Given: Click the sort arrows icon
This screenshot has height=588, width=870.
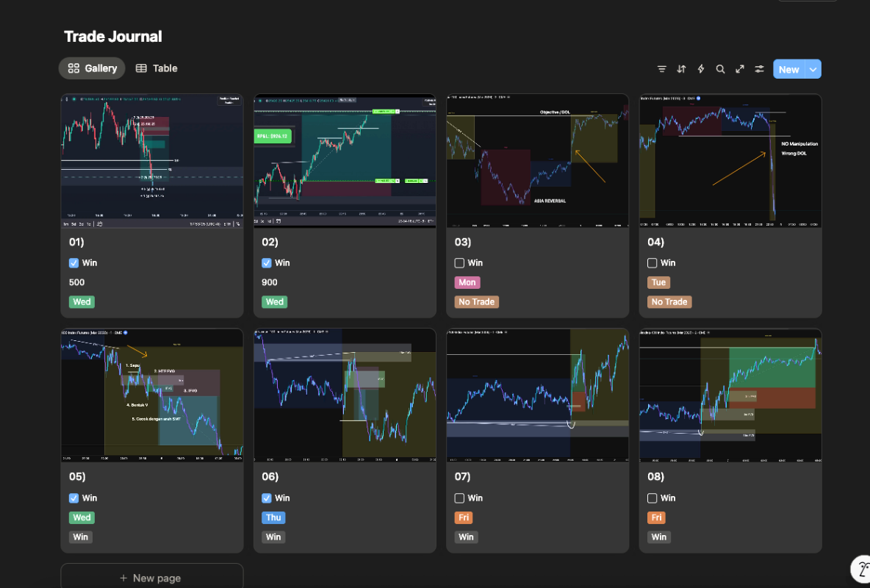Looking at the screenshot, I should (x=681, y=69).
